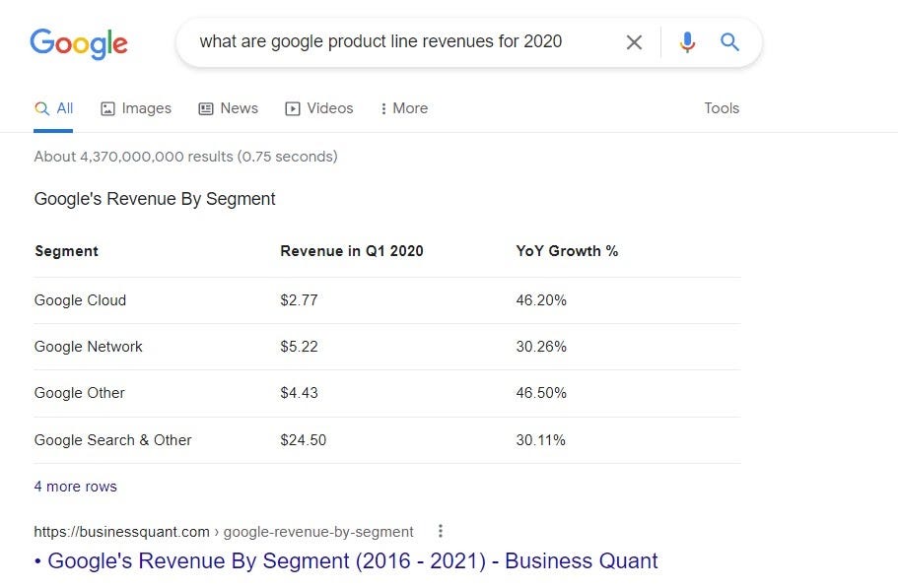Viewport: 898px width, 588px height.
Task: Select the Google Other table cell
Action: [80, 393]
